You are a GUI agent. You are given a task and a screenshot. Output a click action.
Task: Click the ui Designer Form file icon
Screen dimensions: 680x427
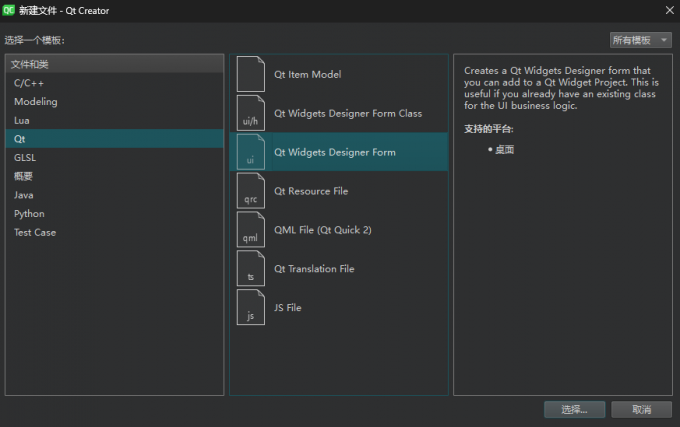pyautogui.click(x=250, y=152)
